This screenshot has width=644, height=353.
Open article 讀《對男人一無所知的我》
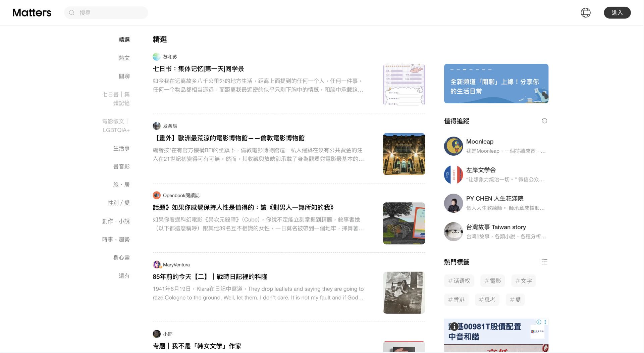pos(243,207)
